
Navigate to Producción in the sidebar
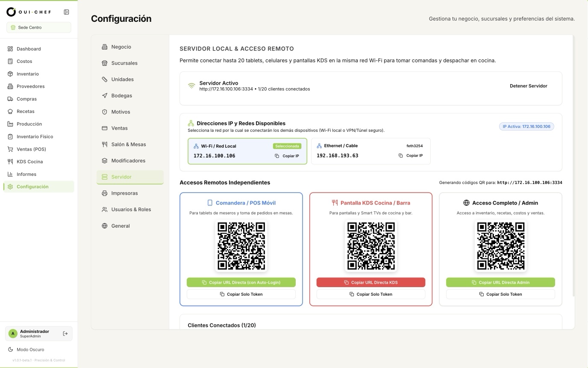click(39, 124)
